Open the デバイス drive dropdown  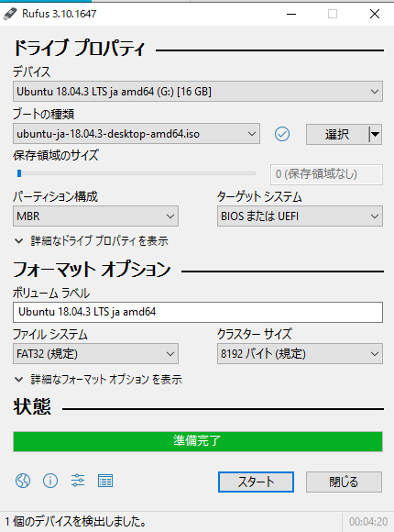coord(198,92)
